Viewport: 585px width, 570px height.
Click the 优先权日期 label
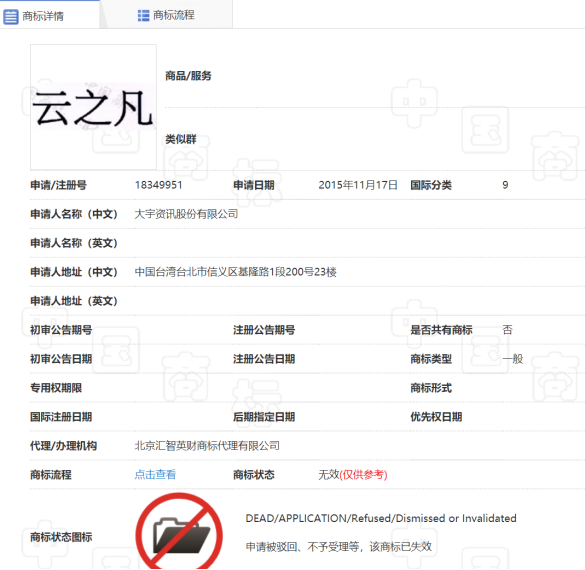pos(436,417)
